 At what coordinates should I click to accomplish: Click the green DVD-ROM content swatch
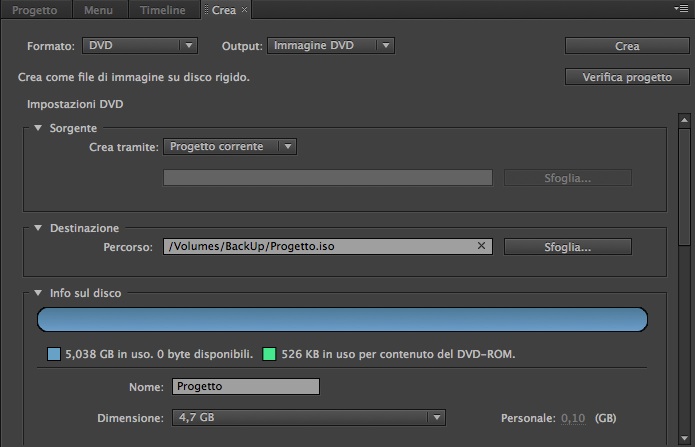click(269, 354)
